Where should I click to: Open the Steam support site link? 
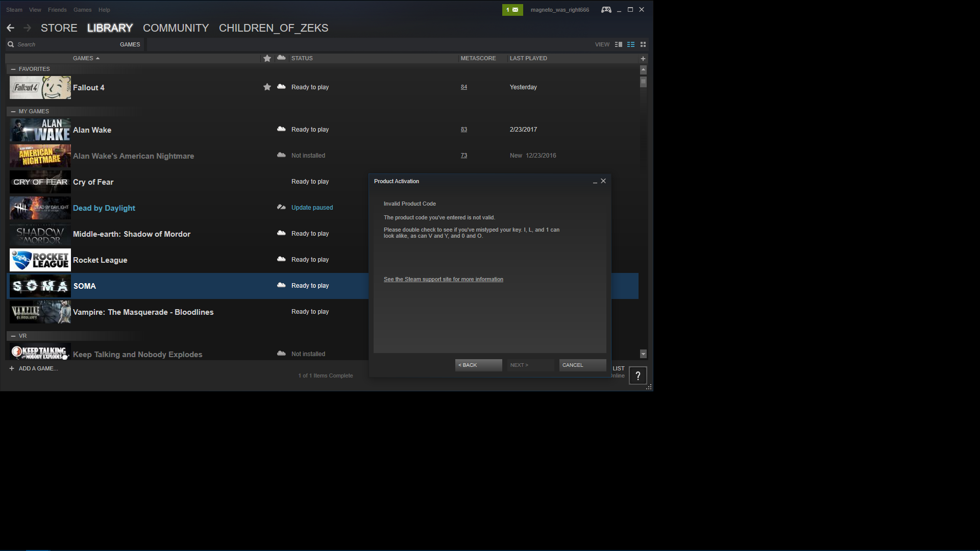tap(444, 279)
